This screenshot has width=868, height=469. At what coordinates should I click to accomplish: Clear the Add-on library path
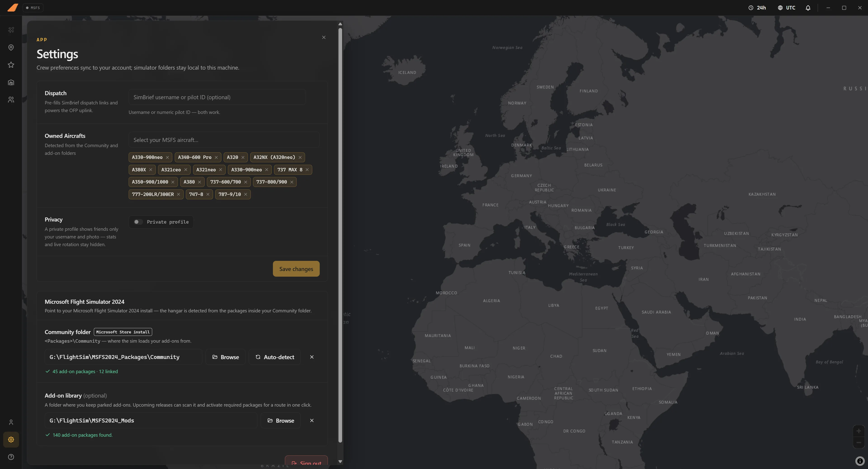click(x=312, y=420)
